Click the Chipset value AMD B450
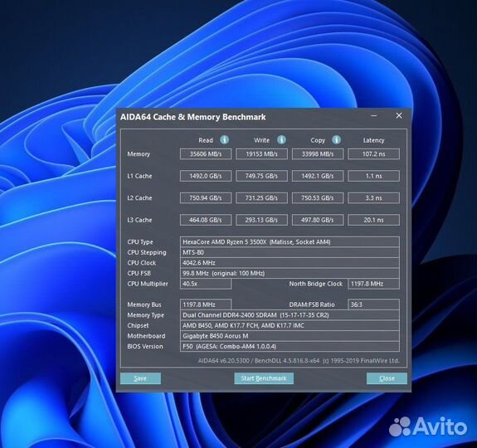The height and width of the screenshot is (448, 477). pos(290,325)
